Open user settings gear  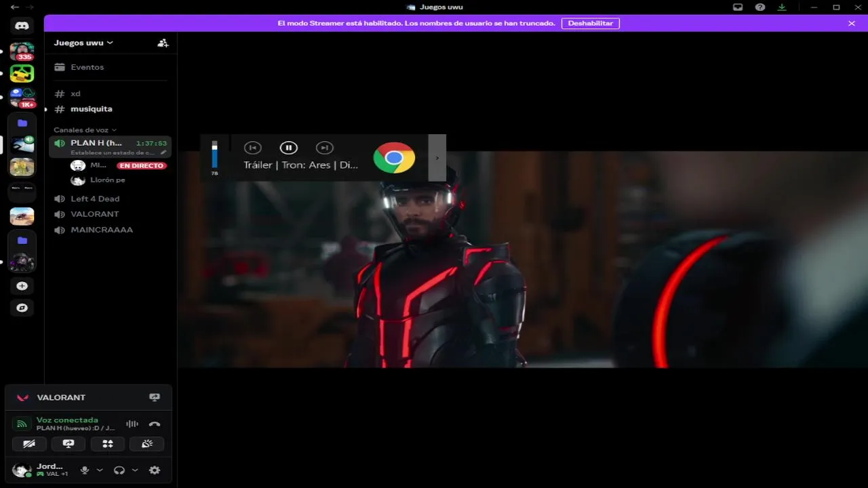155,470
